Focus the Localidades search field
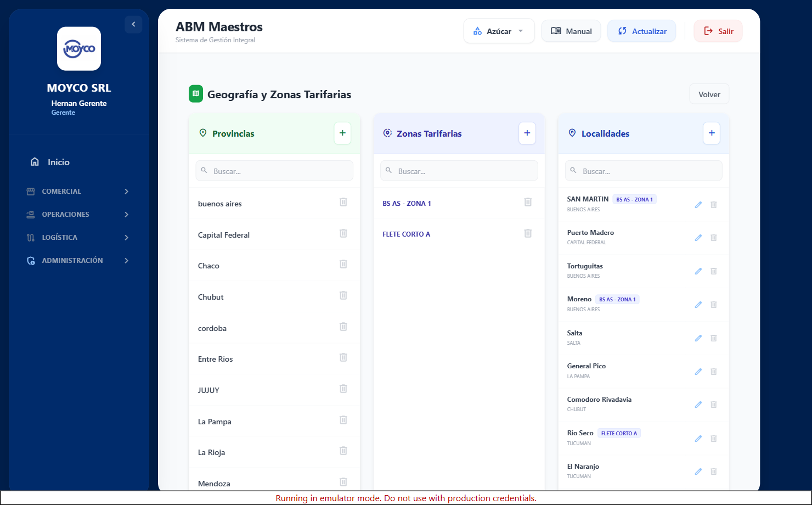 tap(644, 171)
